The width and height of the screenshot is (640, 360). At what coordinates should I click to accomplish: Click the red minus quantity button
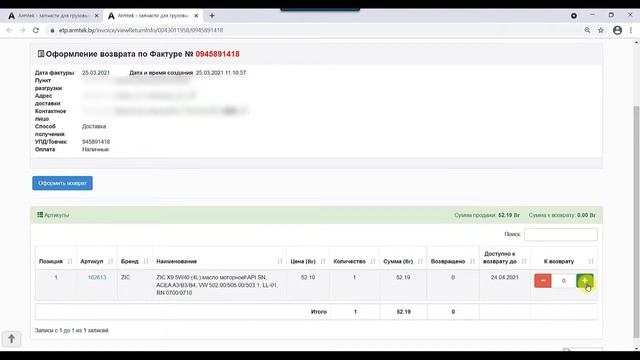[543, 281]
